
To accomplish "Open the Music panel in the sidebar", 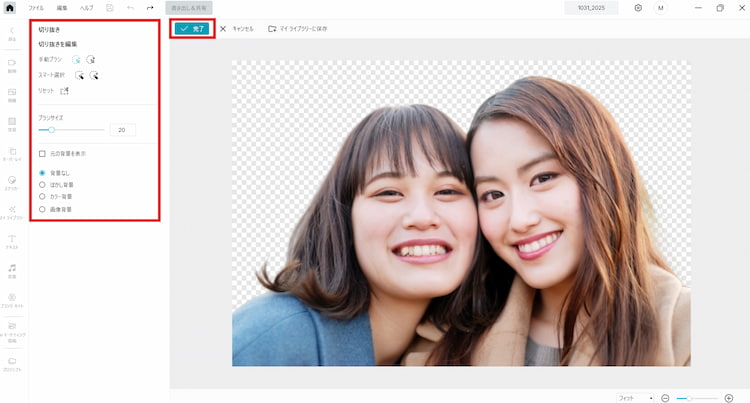I will [x=12, y=271].
